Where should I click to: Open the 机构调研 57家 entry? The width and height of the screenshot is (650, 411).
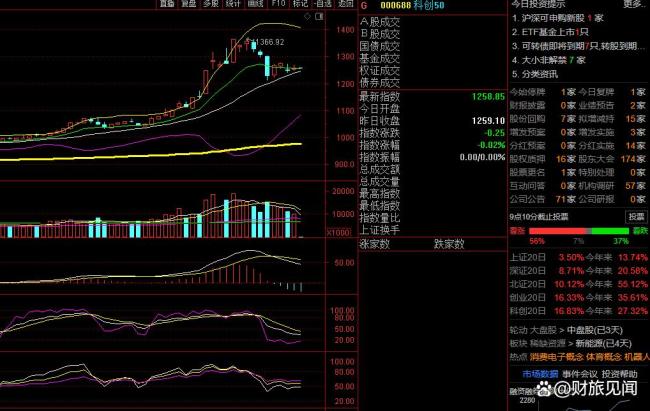[x=612, y=186]
